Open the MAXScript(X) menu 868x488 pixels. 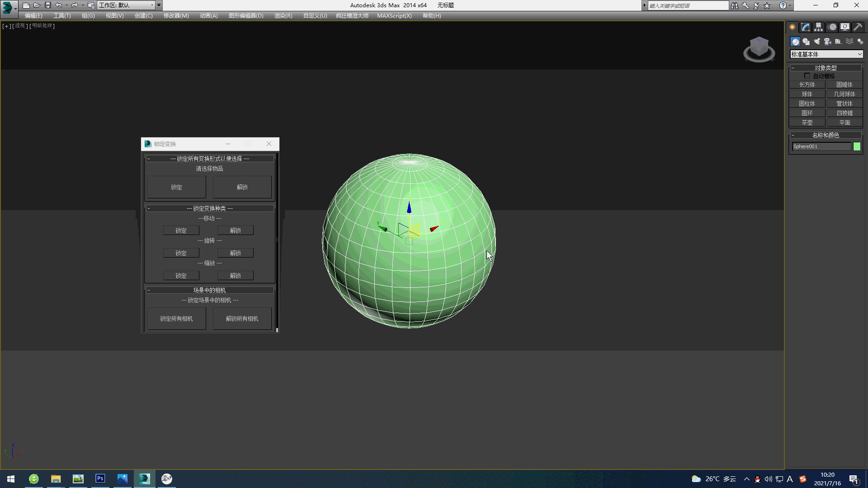pos(394,16)
